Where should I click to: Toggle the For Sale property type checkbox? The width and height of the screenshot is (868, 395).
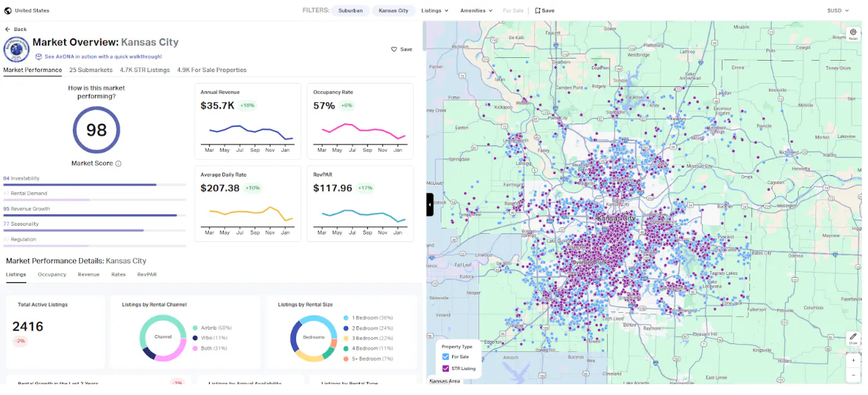(445, 357)
